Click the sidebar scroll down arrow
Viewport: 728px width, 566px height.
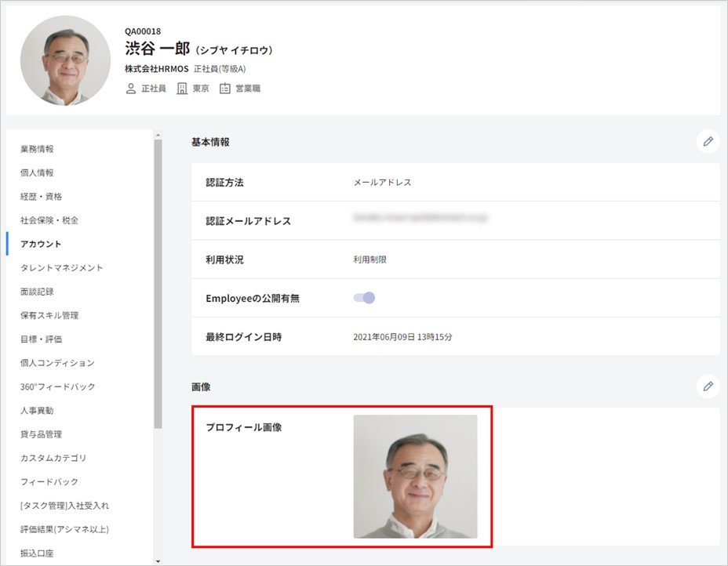click(x=158, y=560)
